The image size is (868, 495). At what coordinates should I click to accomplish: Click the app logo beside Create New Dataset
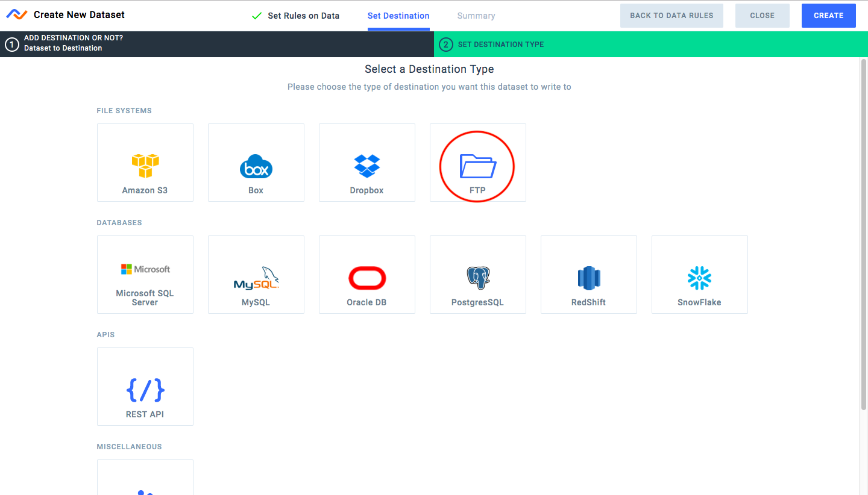(x=17, y=14)
